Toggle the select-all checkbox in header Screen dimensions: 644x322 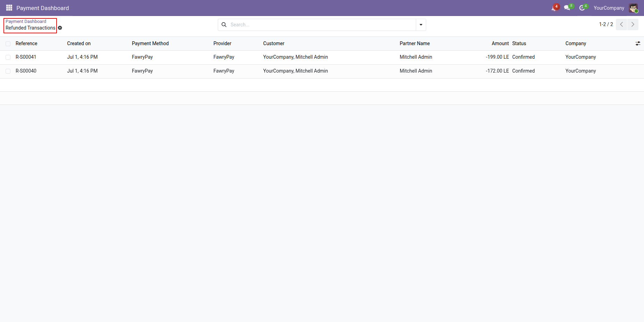click(x=8, y=44)
